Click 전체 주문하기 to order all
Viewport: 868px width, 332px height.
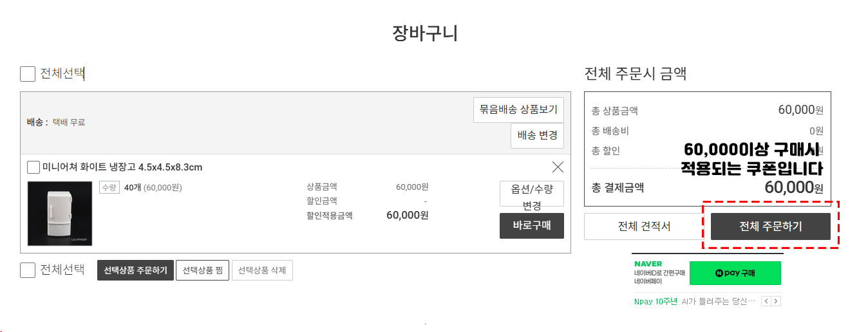pos(771,226)
